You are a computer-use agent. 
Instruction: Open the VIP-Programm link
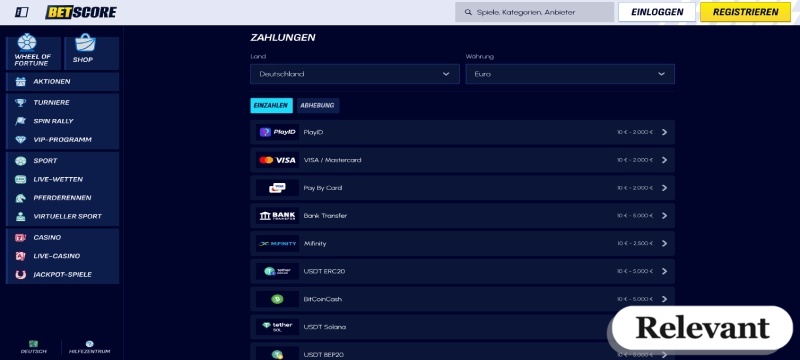tap(62, 140)
